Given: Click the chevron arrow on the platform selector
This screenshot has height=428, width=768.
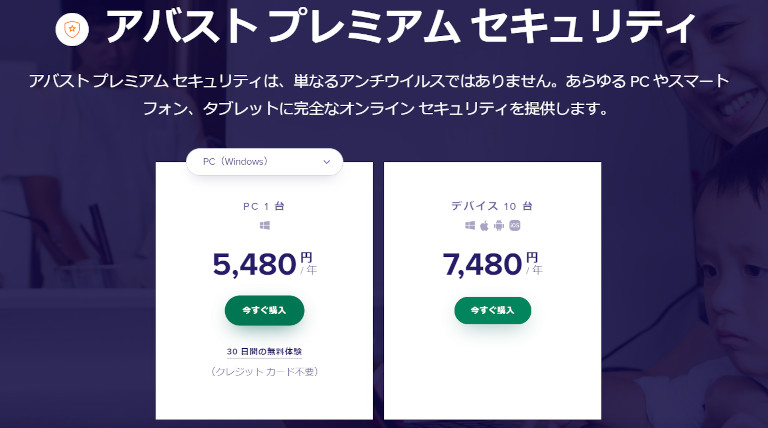Looking at the screenshot, I should pos(327,162).
